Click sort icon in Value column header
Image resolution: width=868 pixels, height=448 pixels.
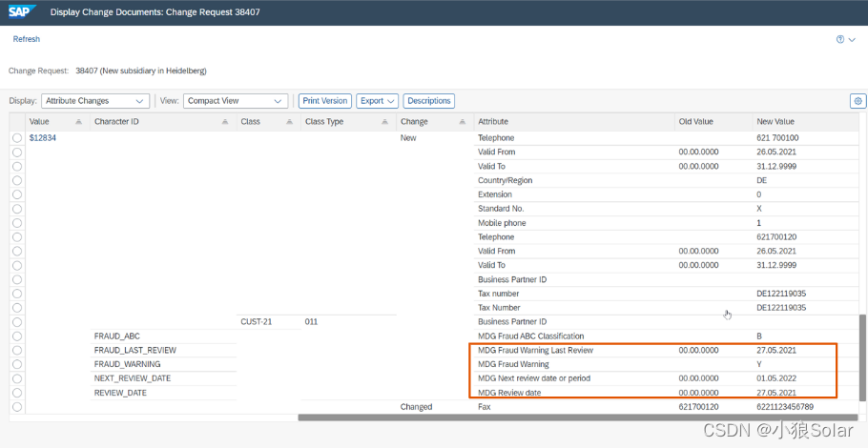point(78,122)
